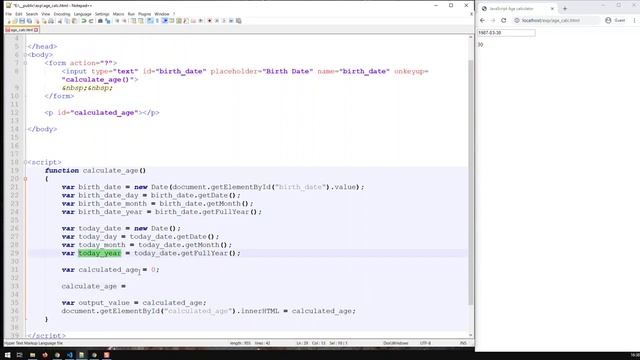The image size is (640, 360).
Task: Click the Close document toolbar icon
Action: (37, 21)
